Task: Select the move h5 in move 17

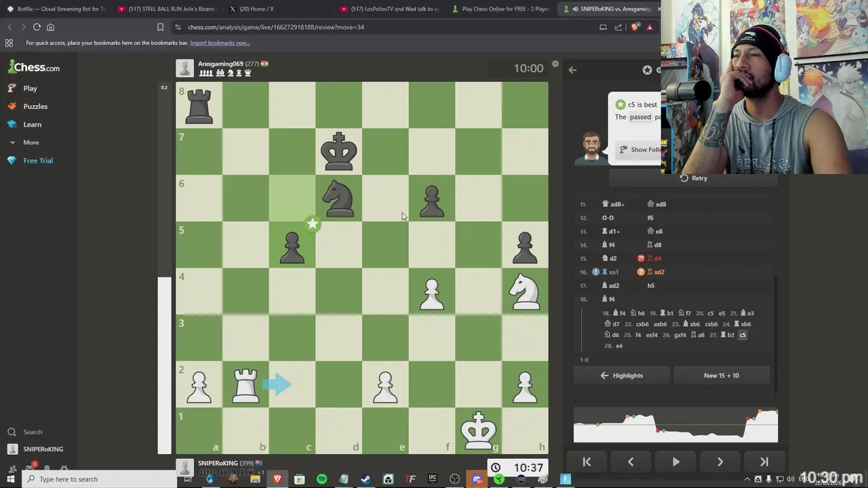Action: point(650,285)
